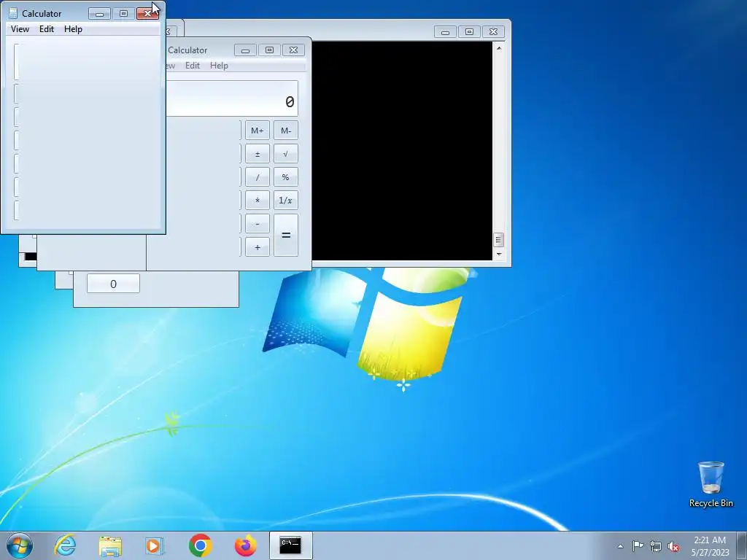Viewport: 747px width, 560px height.
Task: Click the 1/x reciprocal button
Action: (286, 201)
